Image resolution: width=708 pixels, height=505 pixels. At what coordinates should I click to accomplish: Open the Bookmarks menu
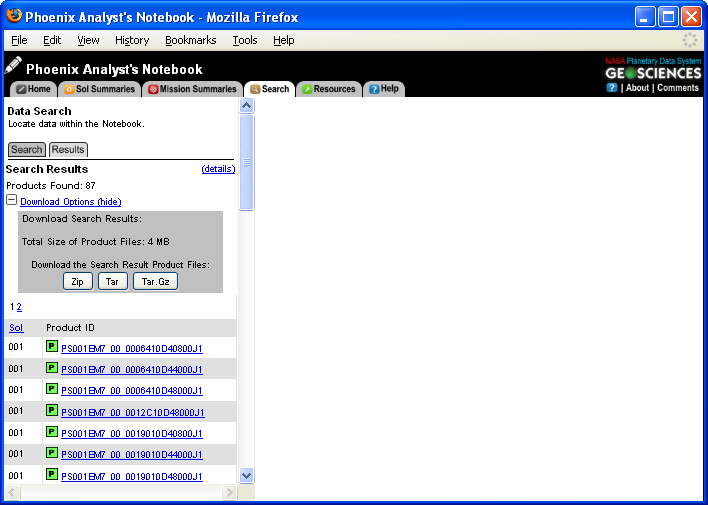(x=191, y=40)
